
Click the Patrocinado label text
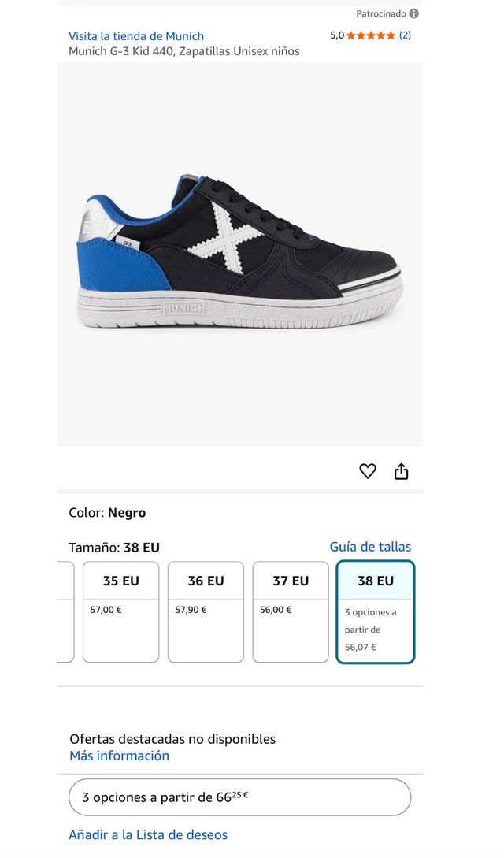(x=381, y=13)
